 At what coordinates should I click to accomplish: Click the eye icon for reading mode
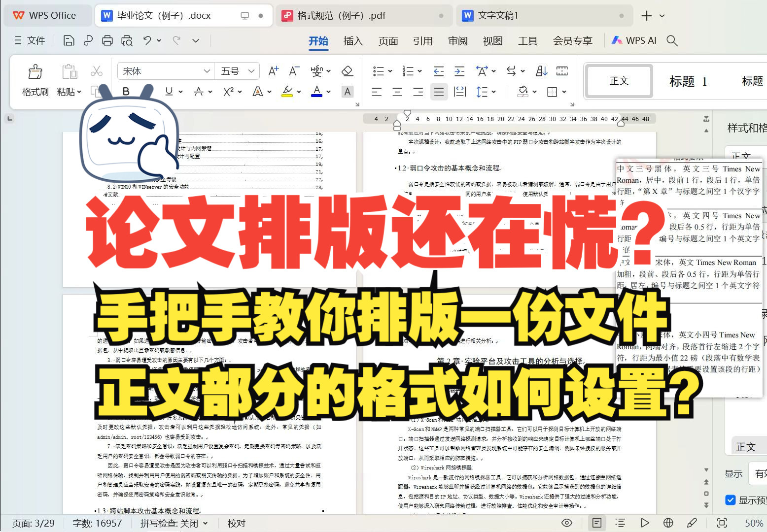(x=566, y=523)
